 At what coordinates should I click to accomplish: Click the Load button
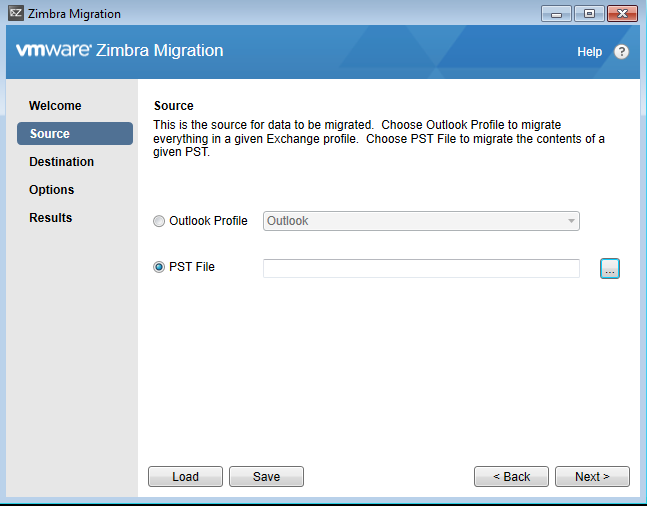click(185, 477)
